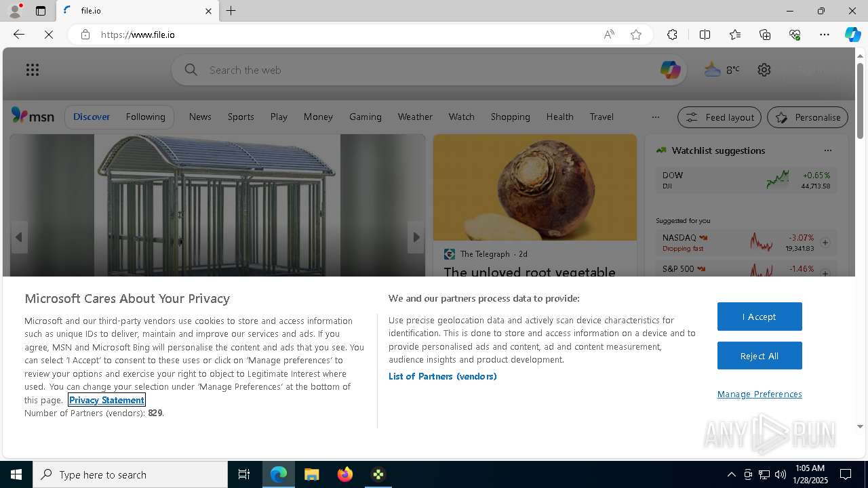Click the Personalise button
The height and width of the screenshot is (488, 868).
pos(808,117)
